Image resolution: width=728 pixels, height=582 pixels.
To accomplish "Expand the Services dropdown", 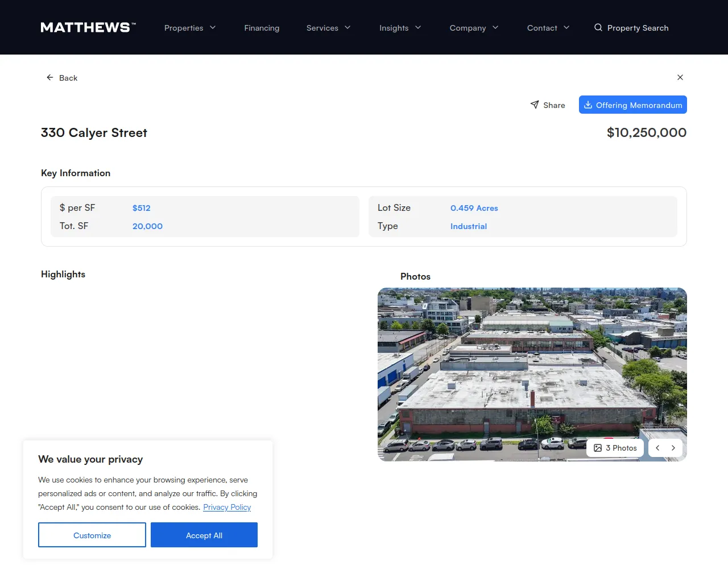I will pos(328,27).
